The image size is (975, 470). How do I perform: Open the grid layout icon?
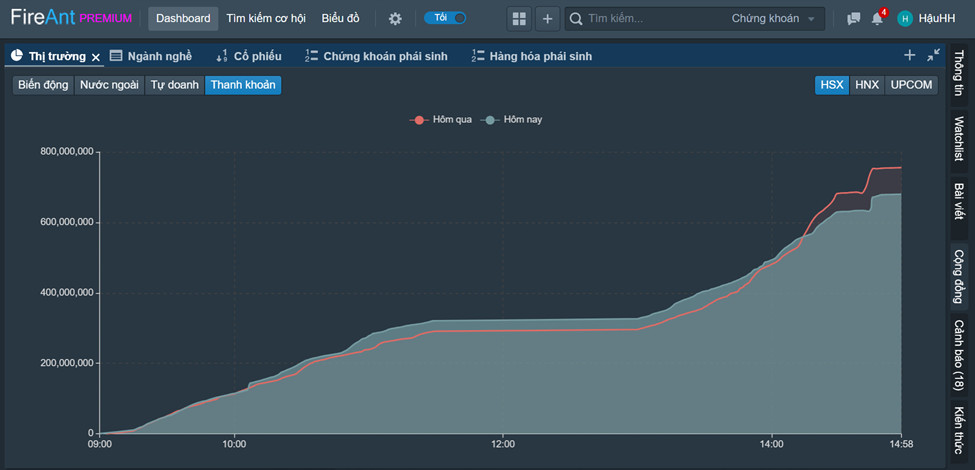point(519,19)
